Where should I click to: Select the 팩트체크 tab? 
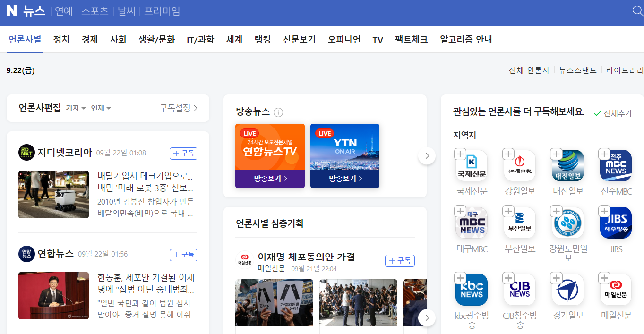tap(412, 40)
